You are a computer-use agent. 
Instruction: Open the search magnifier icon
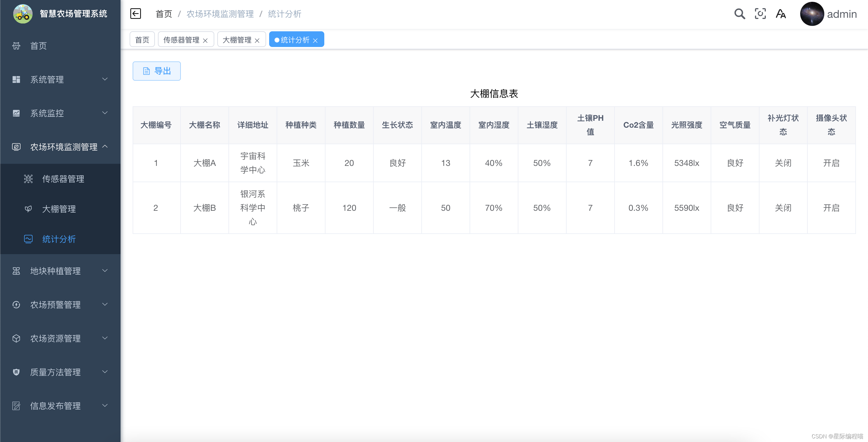(739, 14)
